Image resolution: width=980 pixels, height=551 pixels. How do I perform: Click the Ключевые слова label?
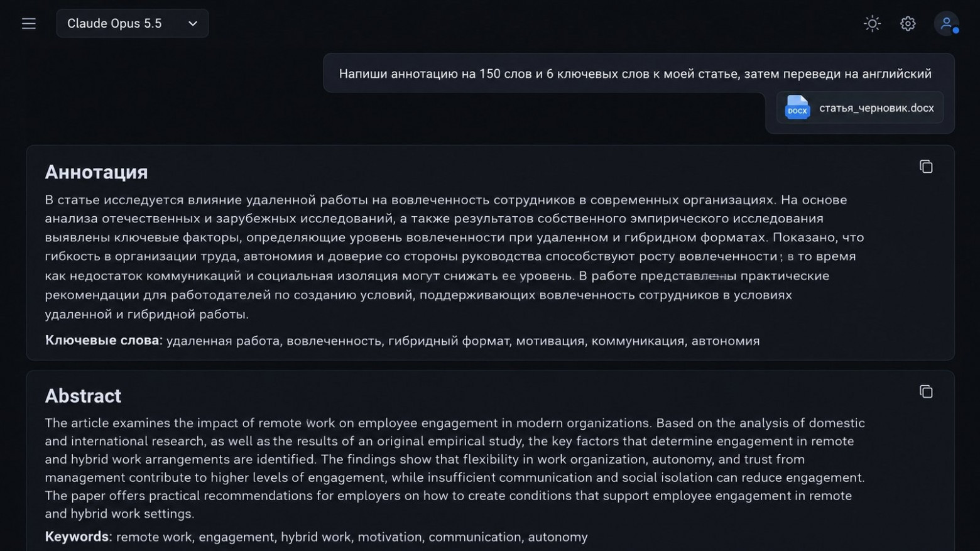pyautogui.click(x=104, y=340)
